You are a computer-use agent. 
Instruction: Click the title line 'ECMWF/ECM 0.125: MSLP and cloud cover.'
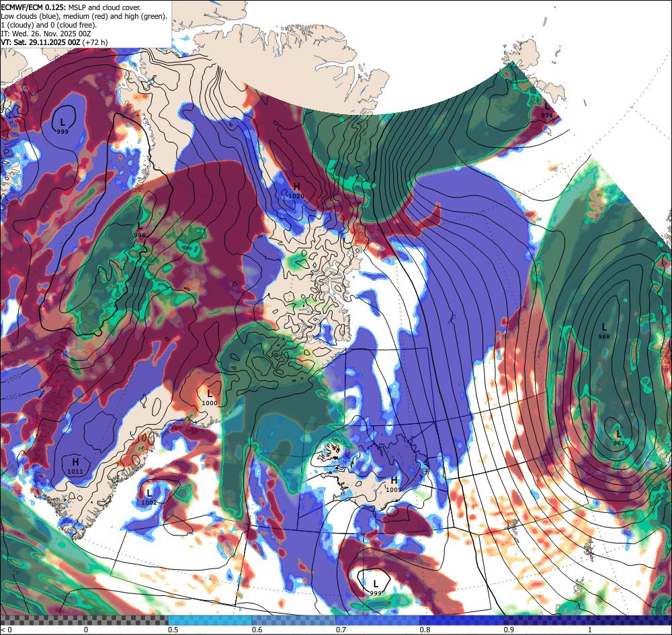pos(71,7)
